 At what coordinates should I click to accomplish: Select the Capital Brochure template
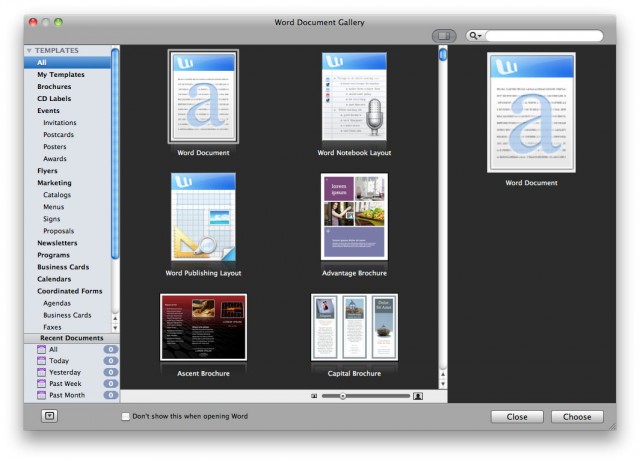tap(354, 327)
